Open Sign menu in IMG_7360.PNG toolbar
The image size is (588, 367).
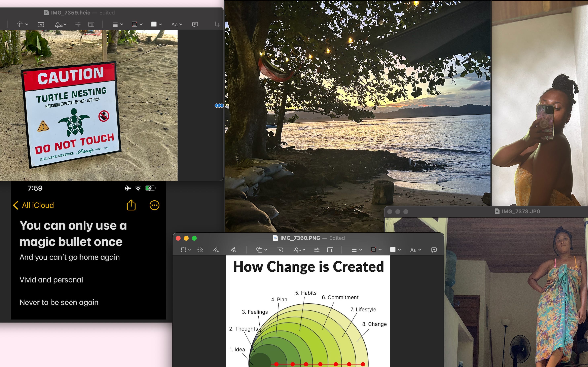click(x=299, y=250)
